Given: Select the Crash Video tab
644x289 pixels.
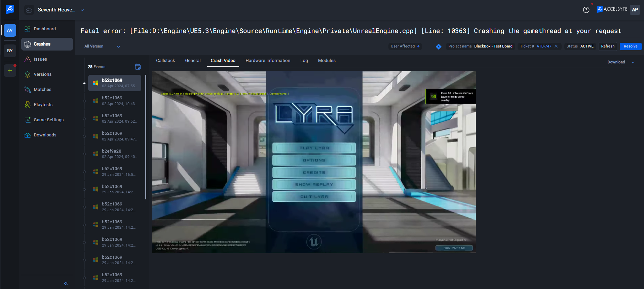Looking at the screenshot, I should tap(223, 61).
